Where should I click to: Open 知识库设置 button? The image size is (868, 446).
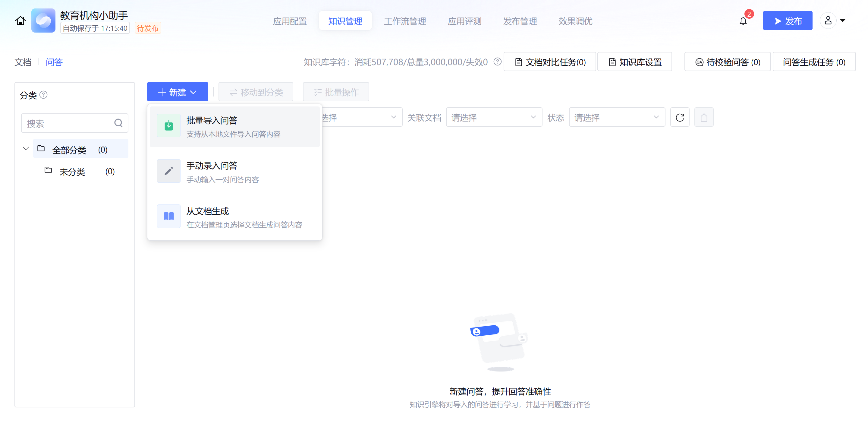pos(634,62)
